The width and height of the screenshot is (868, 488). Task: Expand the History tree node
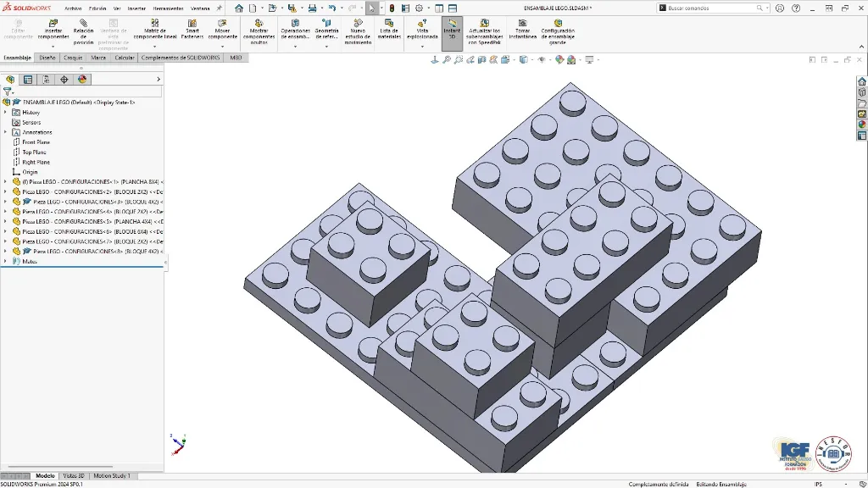(6, 113)
